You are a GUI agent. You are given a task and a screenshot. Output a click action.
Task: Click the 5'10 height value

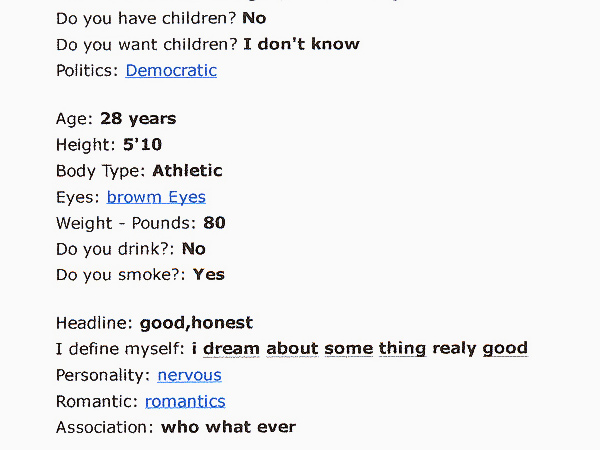click(x=142, y=145)
